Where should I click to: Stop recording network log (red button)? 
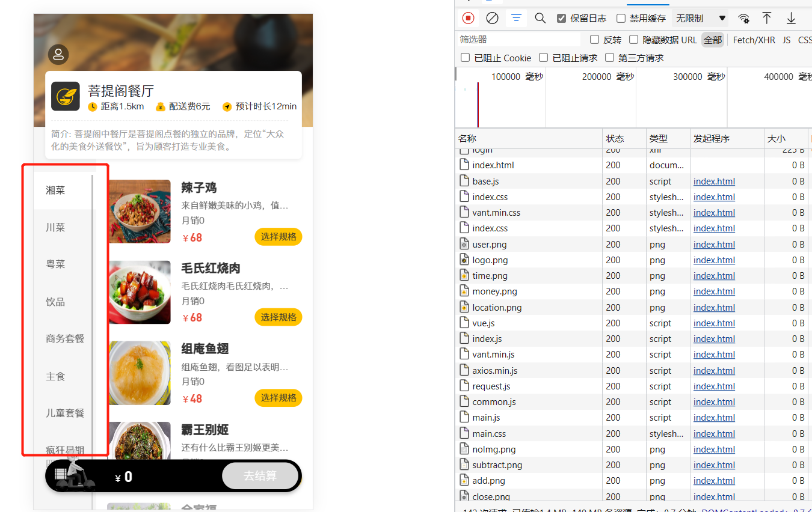468,18
